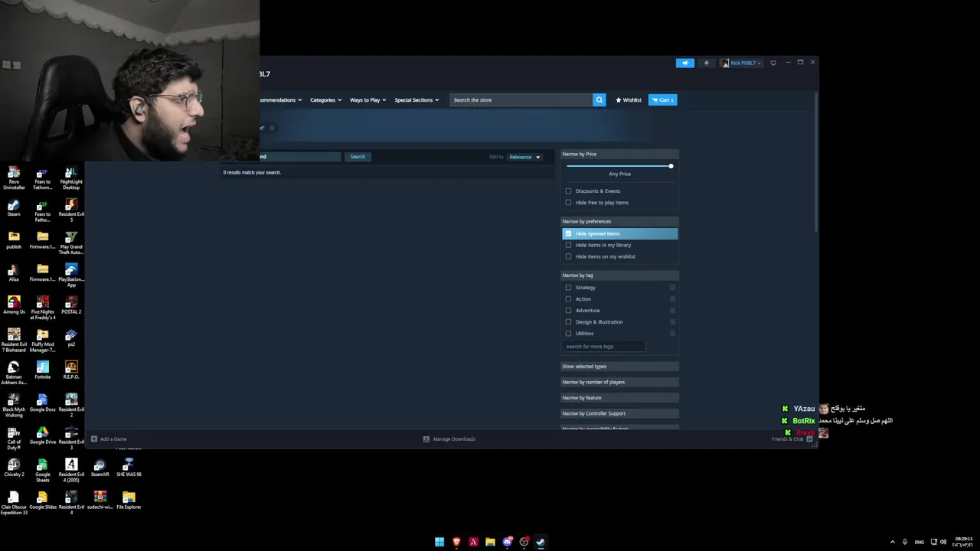Click the Steam announcements megaphone icon
This screenshot has height=551, width=980.
684,63
